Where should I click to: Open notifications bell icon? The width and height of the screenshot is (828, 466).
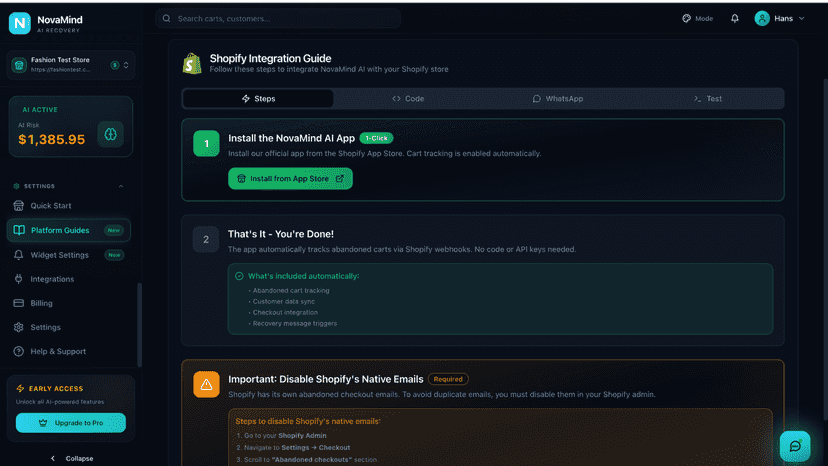(x=735, y=18)
